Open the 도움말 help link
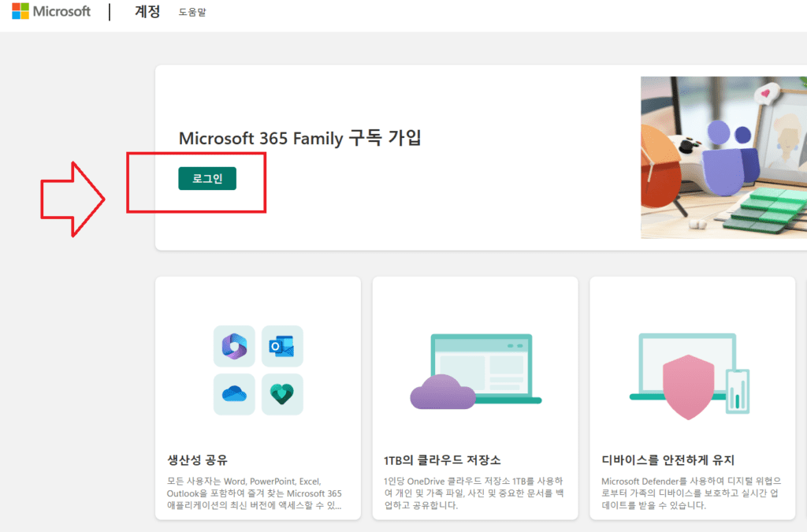This screenshot has height=532, width=807. (192, 12)
